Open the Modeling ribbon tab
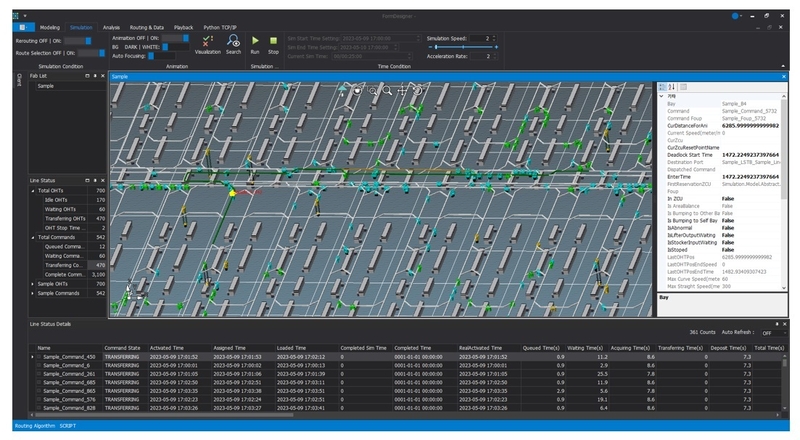 click(49, 28)
